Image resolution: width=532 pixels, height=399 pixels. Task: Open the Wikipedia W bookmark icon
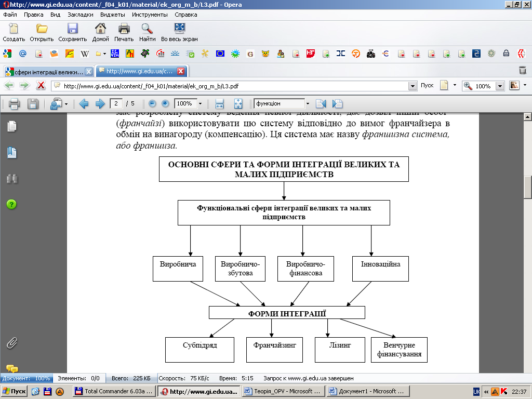85,54
